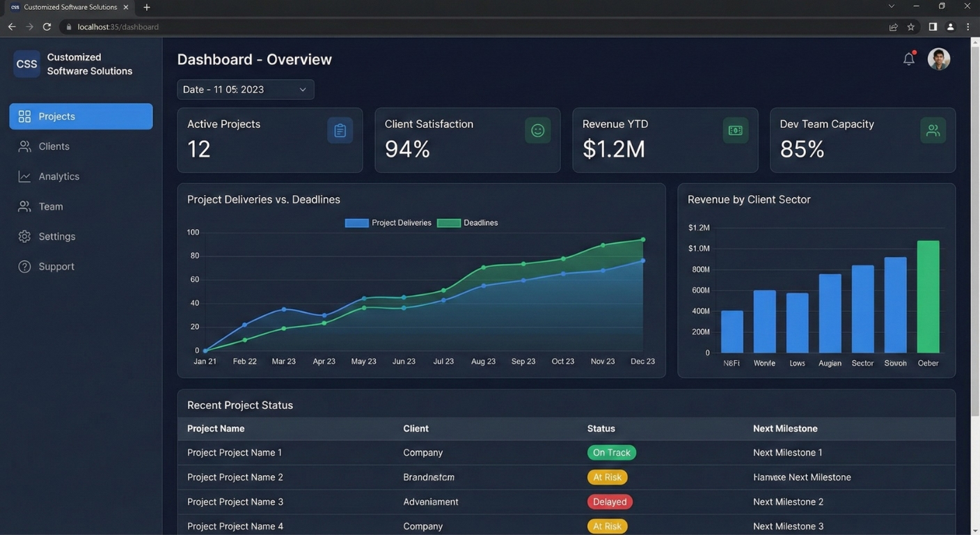Click the green Oeber revenue bar

928,297
